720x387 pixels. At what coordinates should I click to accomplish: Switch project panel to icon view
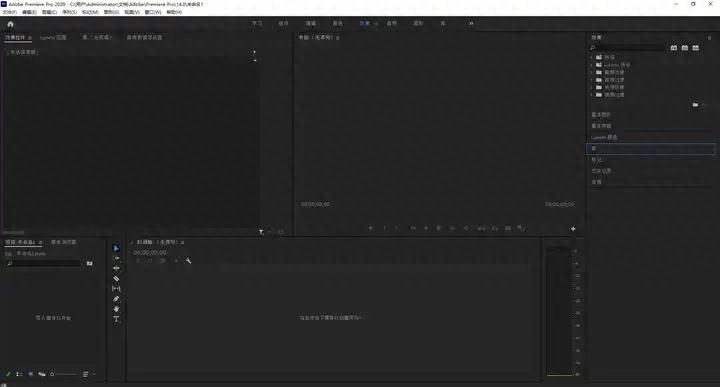click(x=31, y=374)
